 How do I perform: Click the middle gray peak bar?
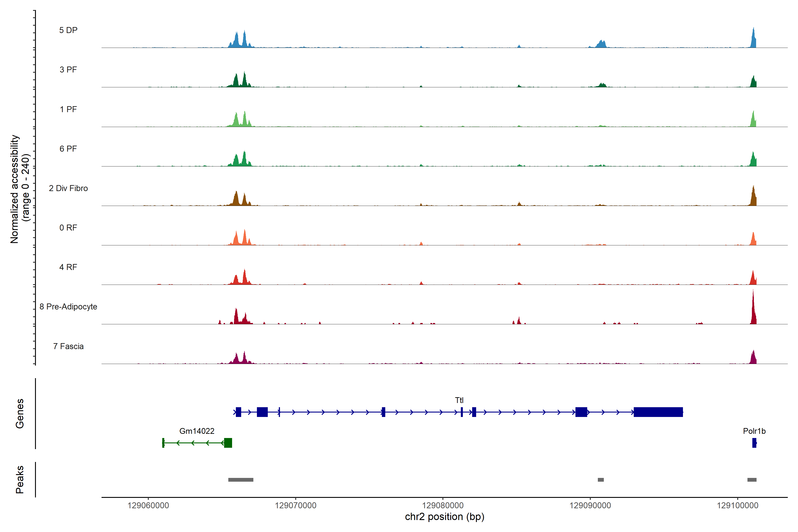[x=600, y=480]
